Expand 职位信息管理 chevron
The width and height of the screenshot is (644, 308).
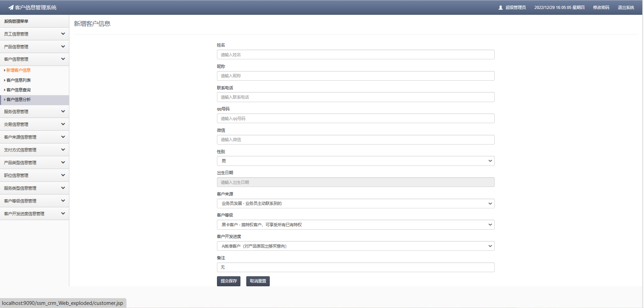click(63, 175)
